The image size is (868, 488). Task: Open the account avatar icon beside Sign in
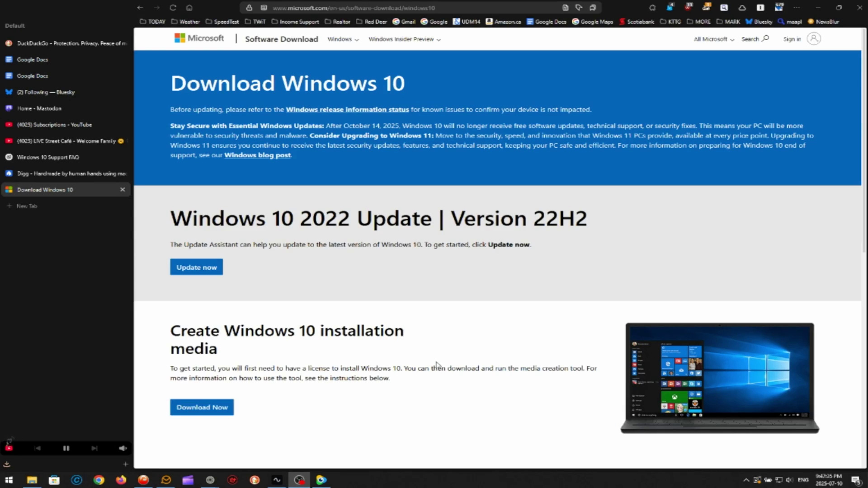814,39
